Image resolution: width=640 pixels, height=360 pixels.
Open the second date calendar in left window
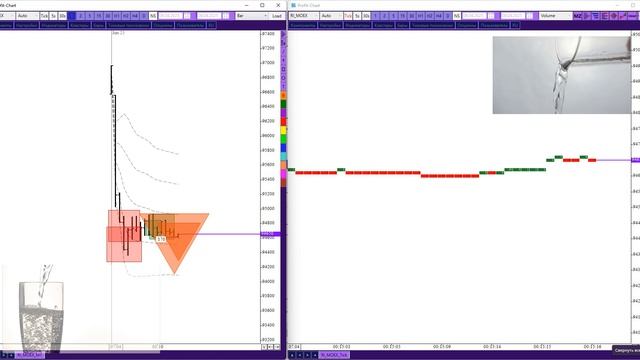(226, 16)
